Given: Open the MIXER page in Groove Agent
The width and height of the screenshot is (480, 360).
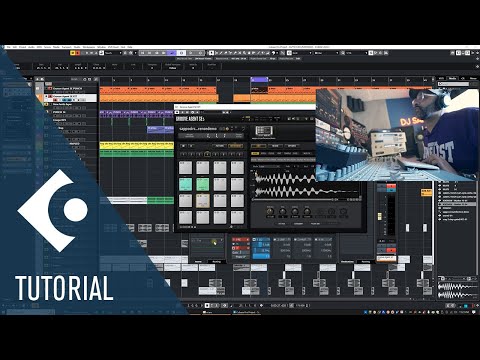Looking at the screenshot, I should pyautogui.click(x=275, y=146).
